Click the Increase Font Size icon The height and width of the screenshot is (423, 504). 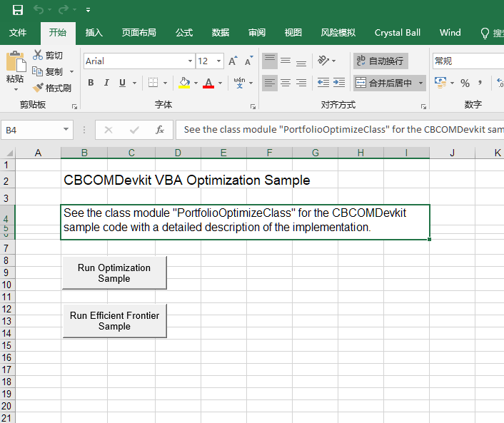coord(233,61)
